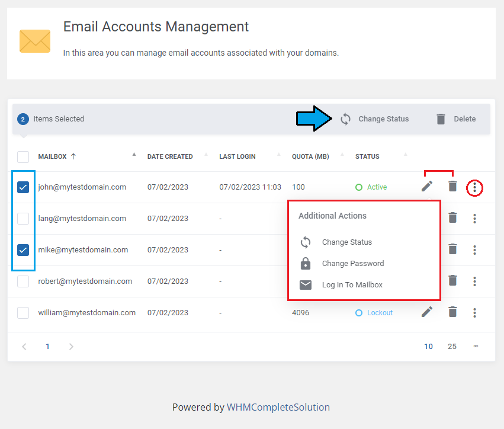Click lang@mytestdomain.com mailbox address
The width and height of the screenshot is (504, 429).
tap(82, 219)
